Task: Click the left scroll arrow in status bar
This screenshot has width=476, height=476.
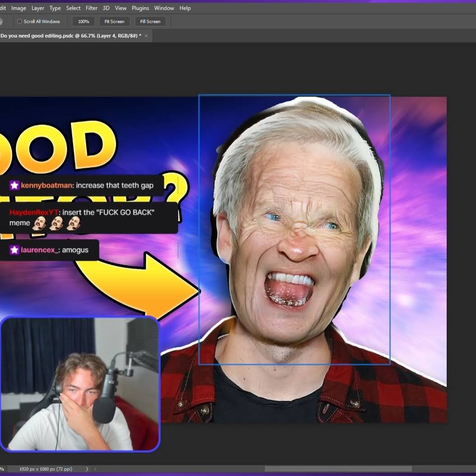Action: [x=95, y=469]
